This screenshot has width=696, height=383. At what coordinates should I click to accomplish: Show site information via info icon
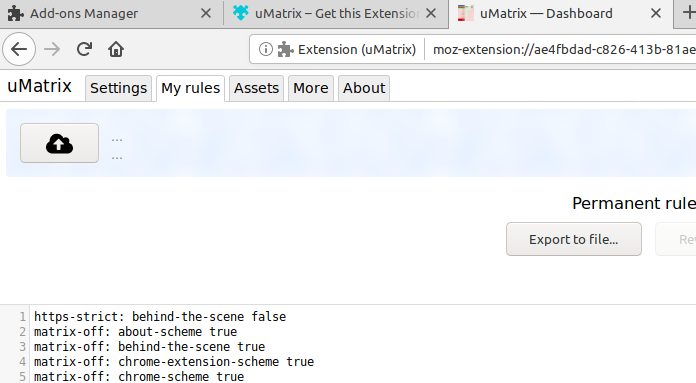click(x=265, y=49)
